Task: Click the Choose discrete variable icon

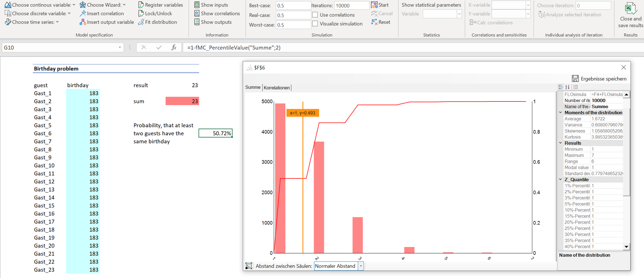Action: point(8,14)
